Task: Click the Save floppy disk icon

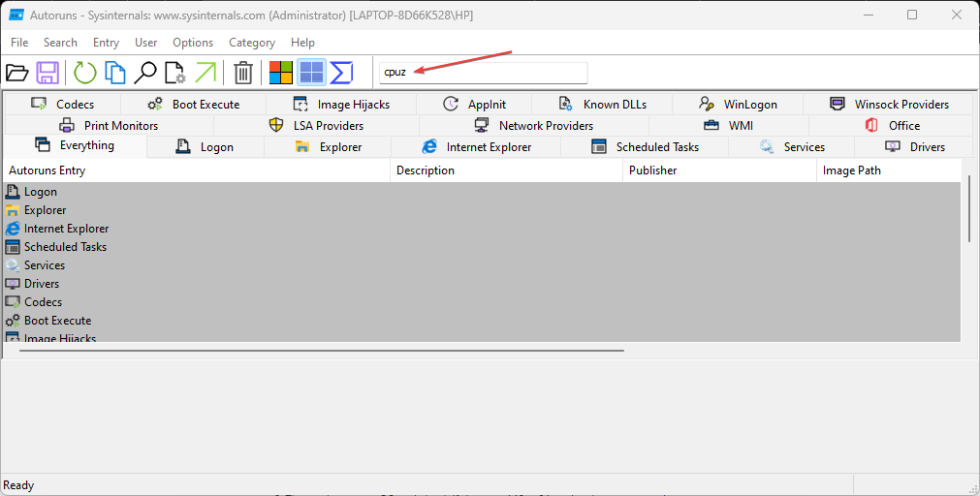Action: point(47,73)
